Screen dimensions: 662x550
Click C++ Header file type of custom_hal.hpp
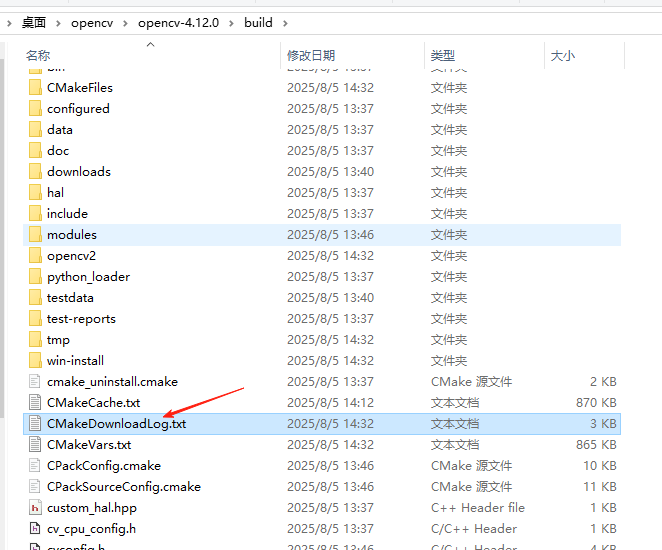[478, 507]
